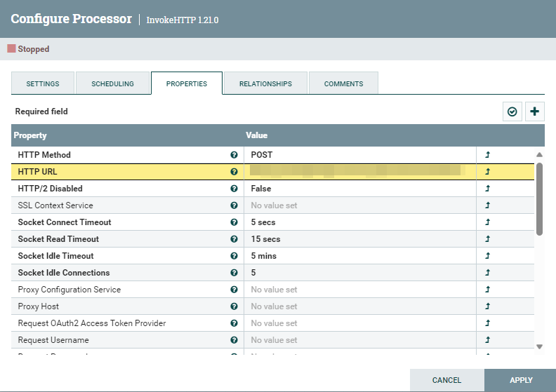Edit the False value of HTTP/2 Disabled
This screenshot has width=556, height=392.
pyautogui.click(x=360, y=189)
